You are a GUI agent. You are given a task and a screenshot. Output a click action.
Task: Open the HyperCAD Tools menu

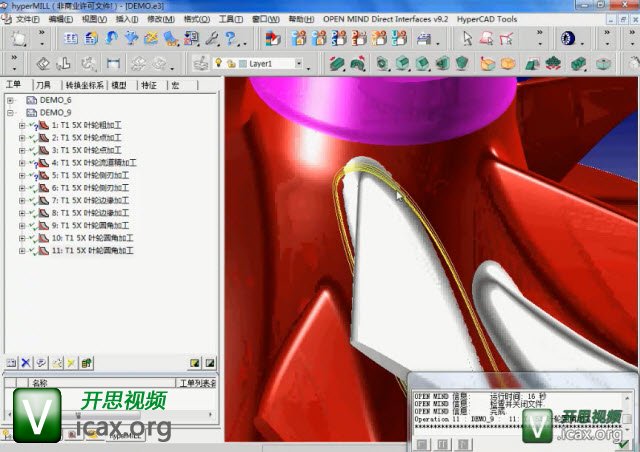(487, 19)
